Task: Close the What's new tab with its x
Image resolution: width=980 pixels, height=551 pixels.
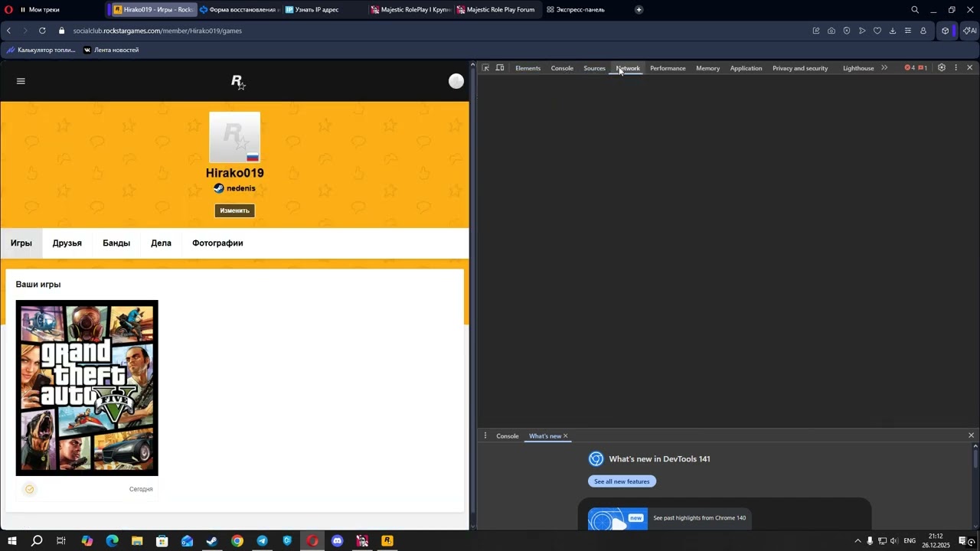Action: pyautogui.click(x=566, y=436)
